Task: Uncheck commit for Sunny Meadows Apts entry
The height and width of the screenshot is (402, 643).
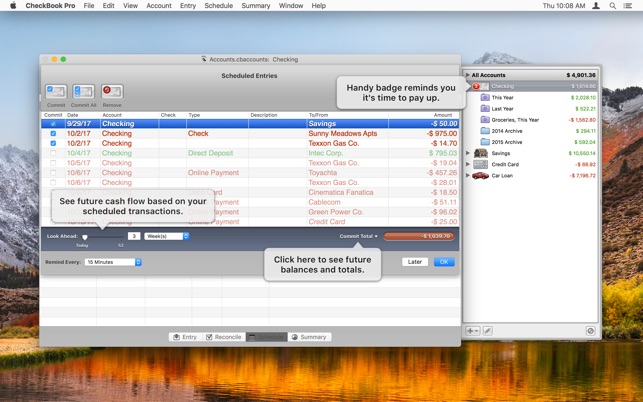Action: 53,133
